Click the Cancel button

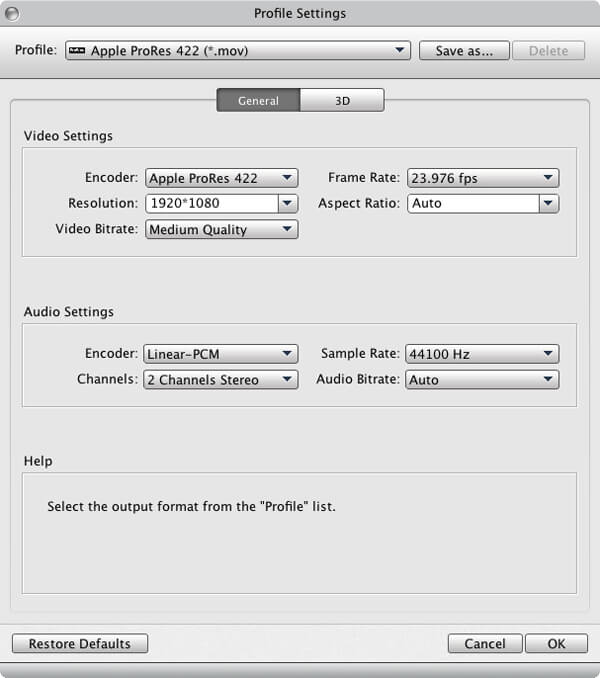[x=484, y=644]
